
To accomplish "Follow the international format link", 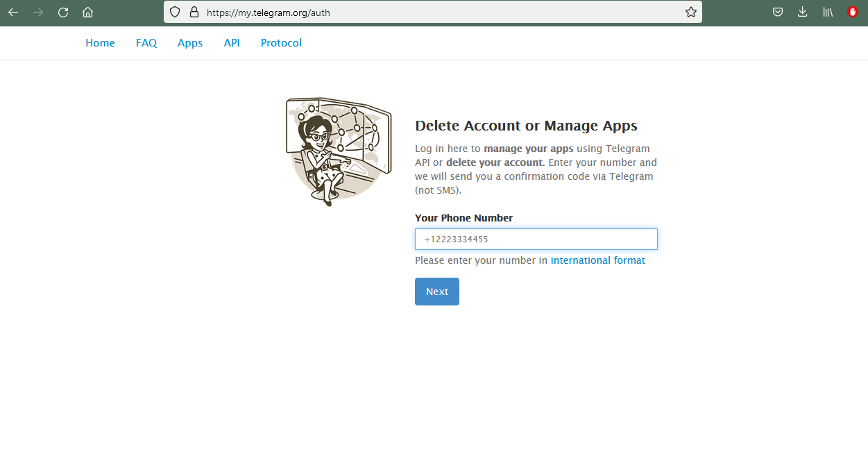I will (x=598, y=260).
